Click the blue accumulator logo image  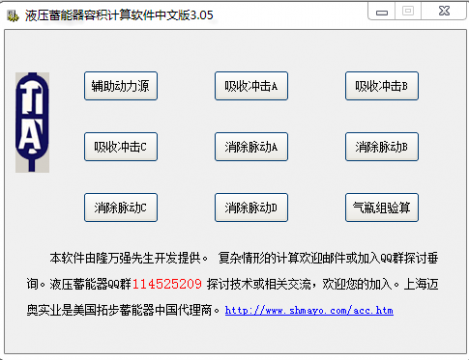tap(32, 122)
